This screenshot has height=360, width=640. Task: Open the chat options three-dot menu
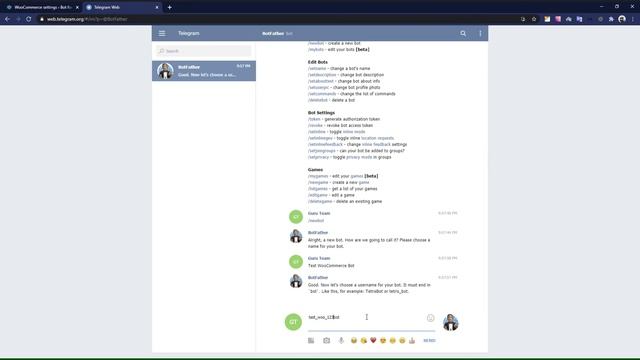(480, 33)
